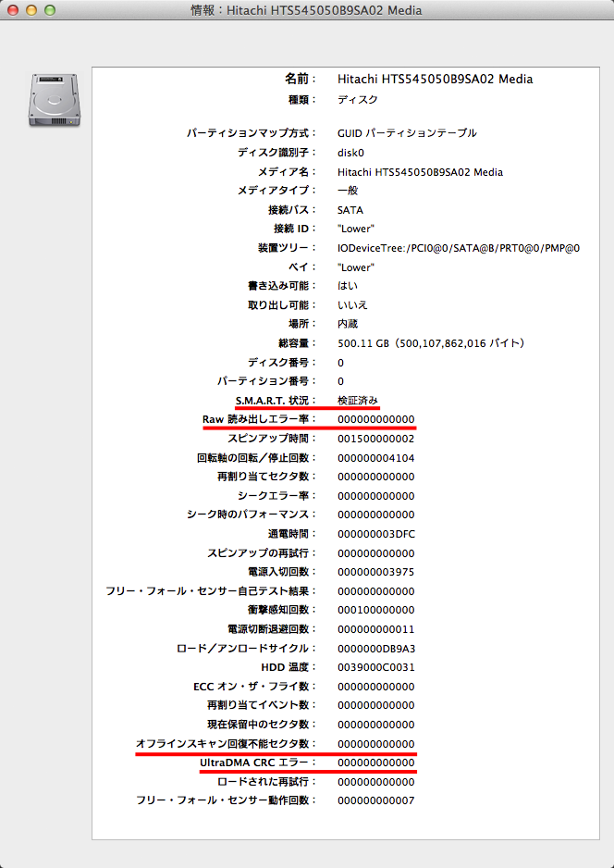Viewport: 614px width, 868px height.
Task: Click the power cycle value 000000003975
Action: 376,572
